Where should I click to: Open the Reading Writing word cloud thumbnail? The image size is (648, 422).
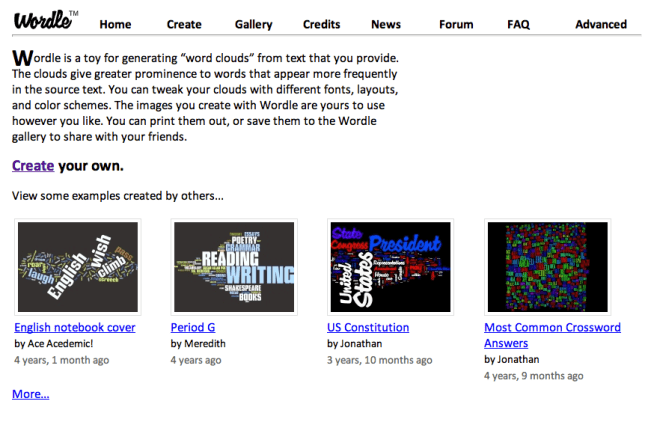(232, 267)
